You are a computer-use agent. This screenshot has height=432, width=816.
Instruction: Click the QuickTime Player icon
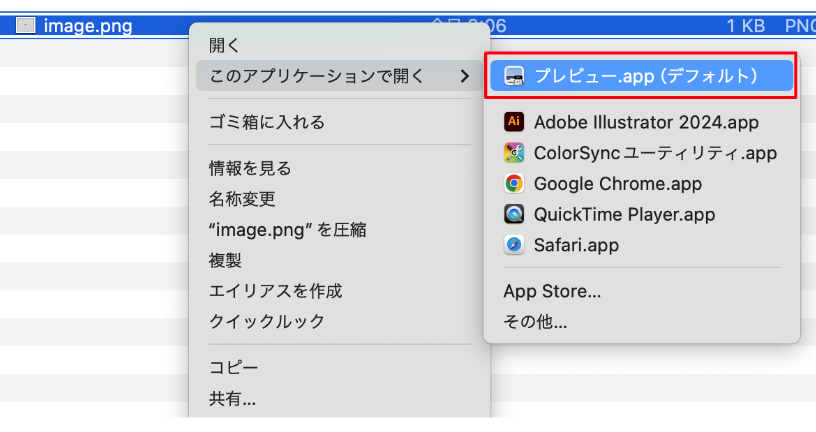[514, 214]
